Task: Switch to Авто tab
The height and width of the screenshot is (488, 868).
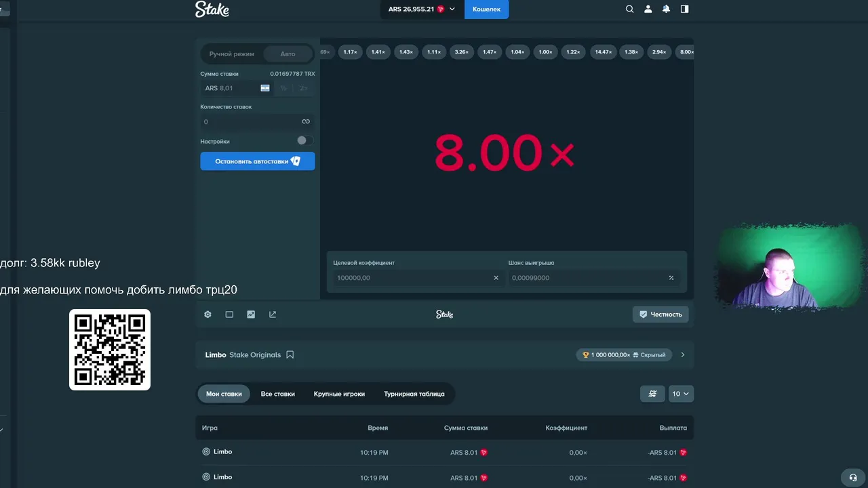Action: tap(288, 54)
